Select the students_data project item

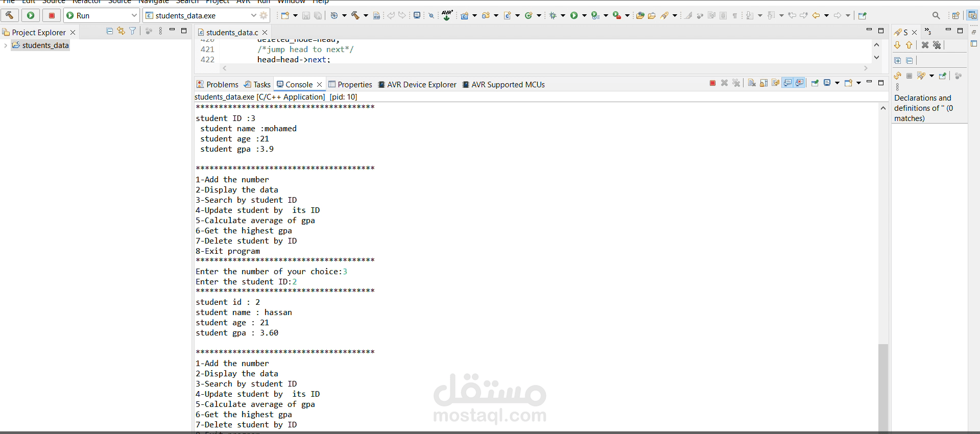point(40,45)
